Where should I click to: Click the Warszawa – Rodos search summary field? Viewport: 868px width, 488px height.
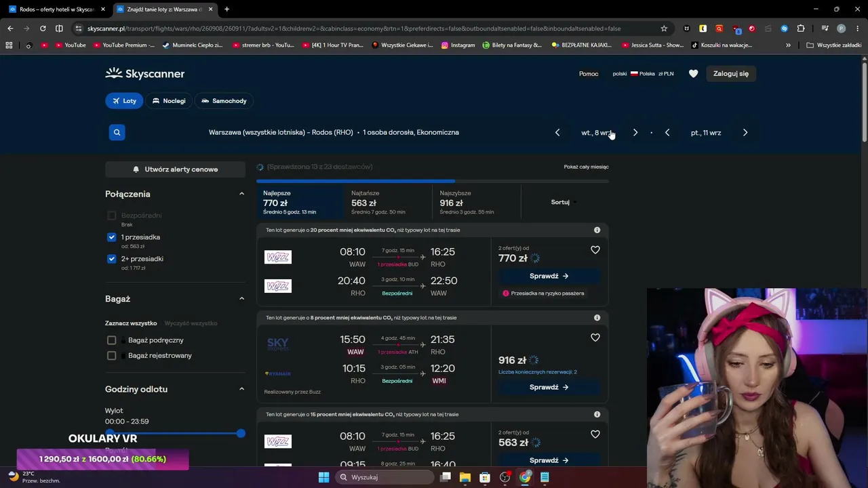[x=334, y=133]
